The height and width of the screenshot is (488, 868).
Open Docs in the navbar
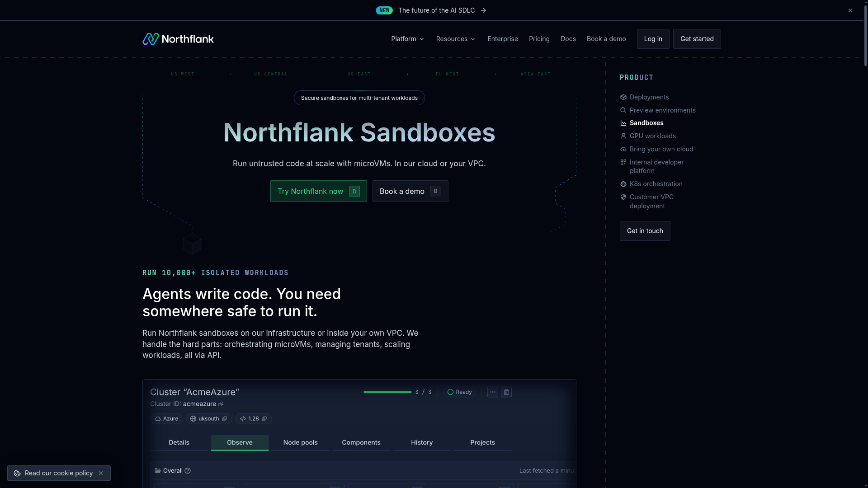pyautogui.click(x=568, y=39)
